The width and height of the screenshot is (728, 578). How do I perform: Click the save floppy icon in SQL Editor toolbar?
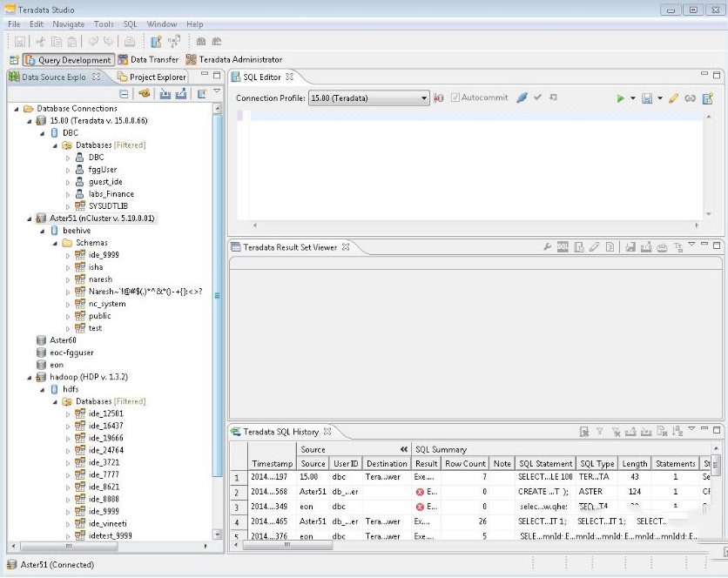[647, 98]
